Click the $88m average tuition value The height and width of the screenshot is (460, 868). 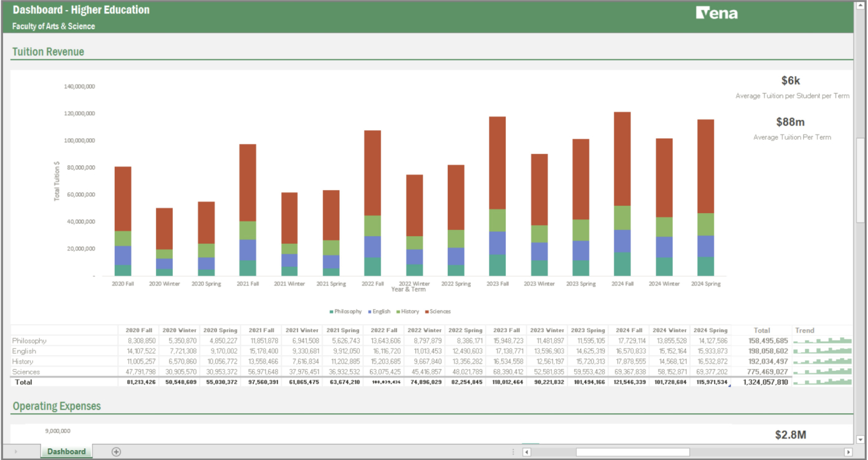791,122
